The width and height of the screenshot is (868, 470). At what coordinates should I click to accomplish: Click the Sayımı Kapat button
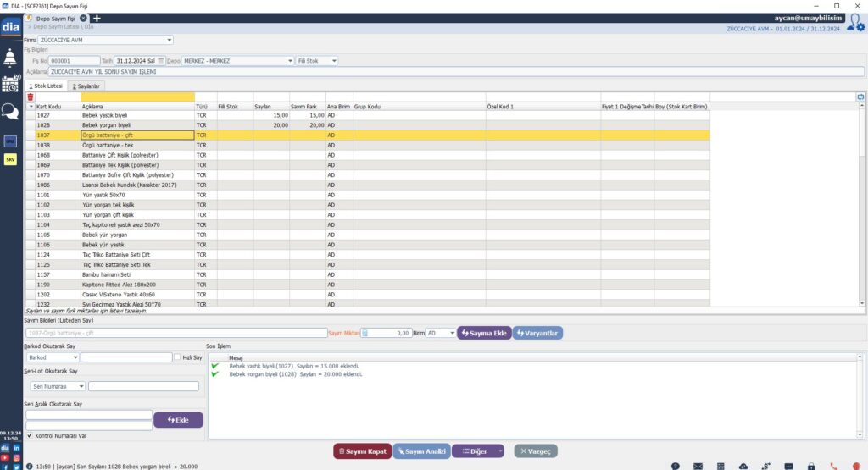[x=363, y=451]
